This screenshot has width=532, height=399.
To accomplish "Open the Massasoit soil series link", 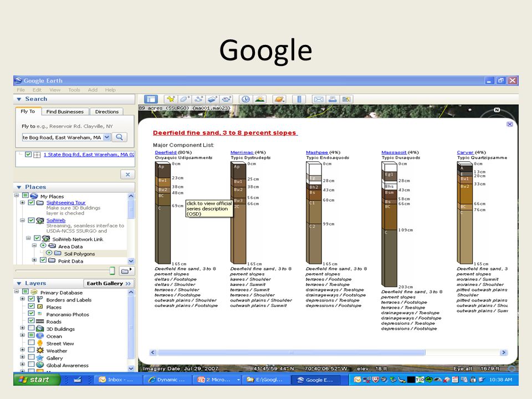I will pos(394,153).
